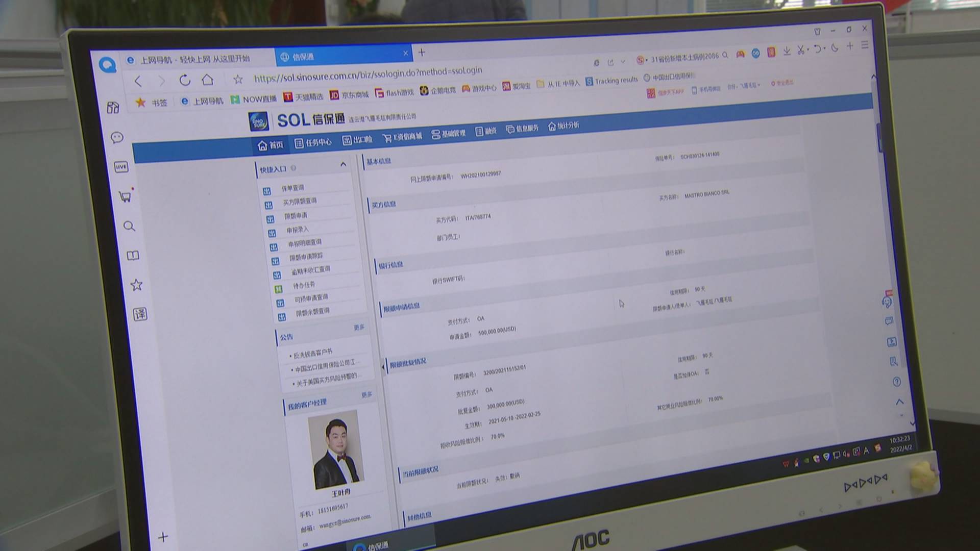Close the 信保通 browser tab
Image resolution: width=980 pixels, height=551 pixels.
click(405, 53)
